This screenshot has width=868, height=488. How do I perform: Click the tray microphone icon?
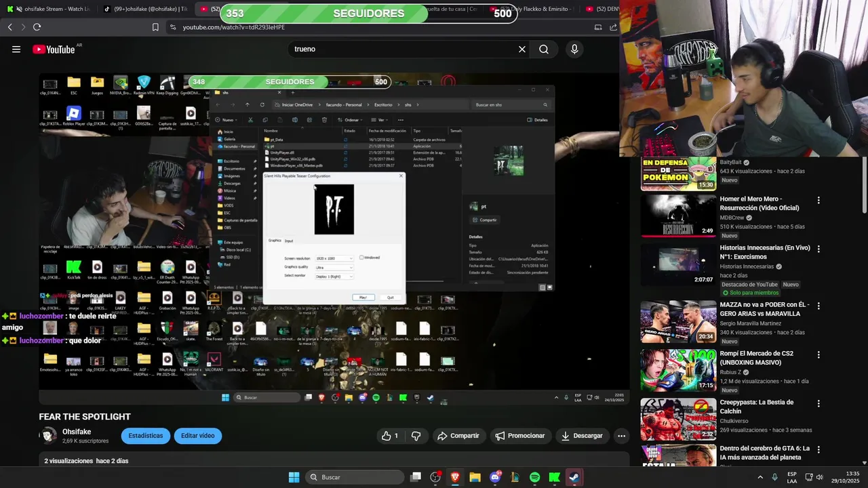point(775,477)
